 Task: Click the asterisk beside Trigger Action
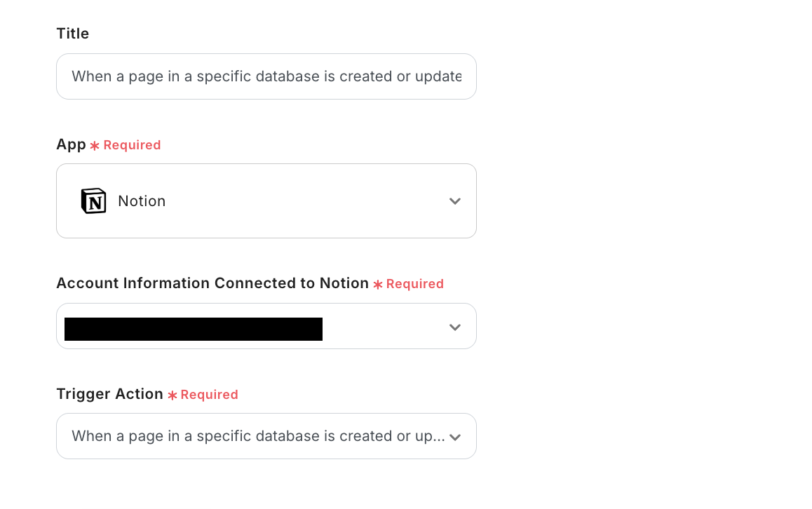tap(172, 395)
